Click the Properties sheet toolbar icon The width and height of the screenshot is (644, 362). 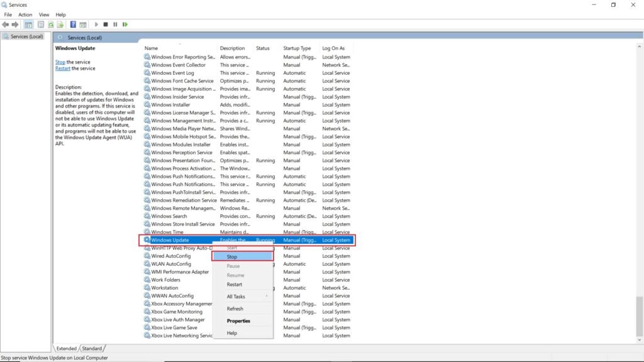41,25
